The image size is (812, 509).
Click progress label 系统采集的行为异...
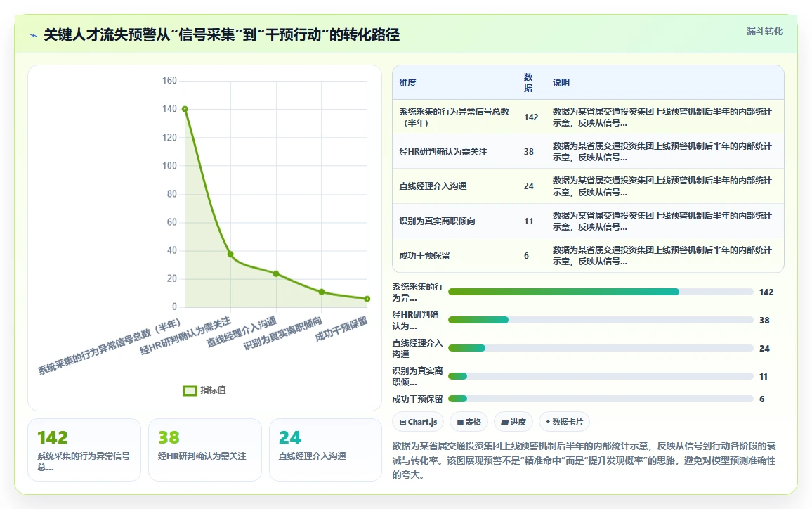coord(417,292)
